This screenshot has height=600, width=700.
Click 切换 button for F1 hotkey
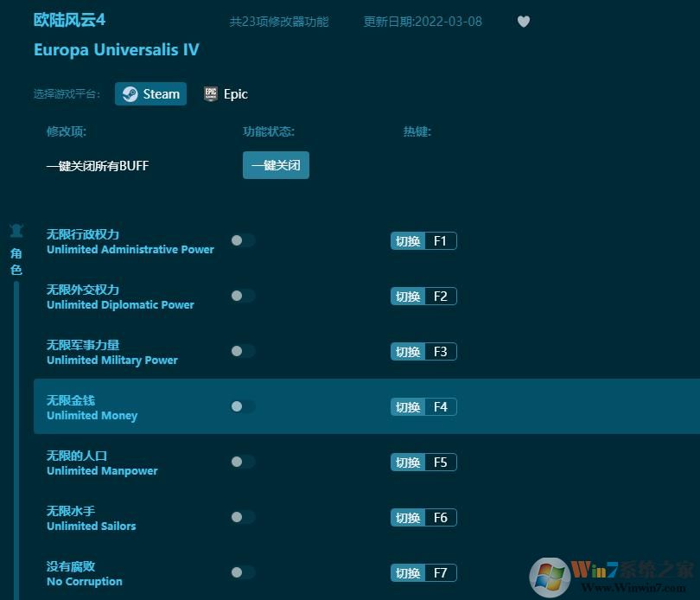408,241
